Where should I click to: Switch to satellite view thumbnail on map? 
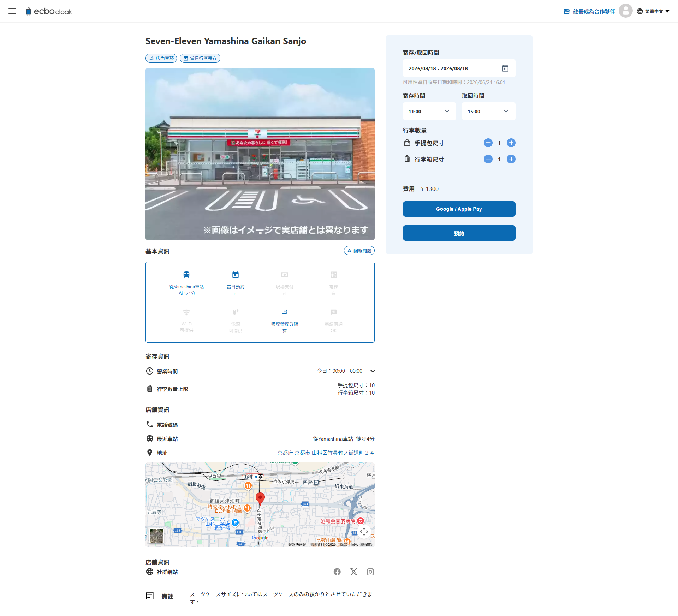[x=156, y=536]
